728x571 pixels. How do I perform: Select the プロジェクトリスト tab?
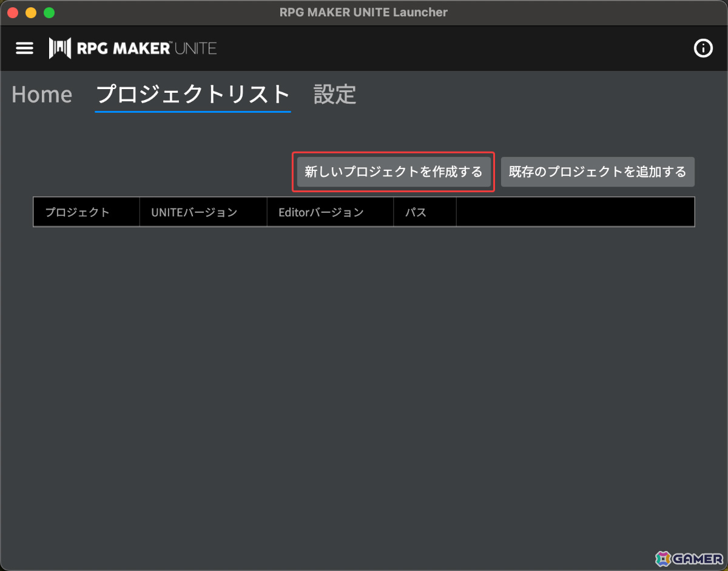pyautogui.click(x=193, y=95)
